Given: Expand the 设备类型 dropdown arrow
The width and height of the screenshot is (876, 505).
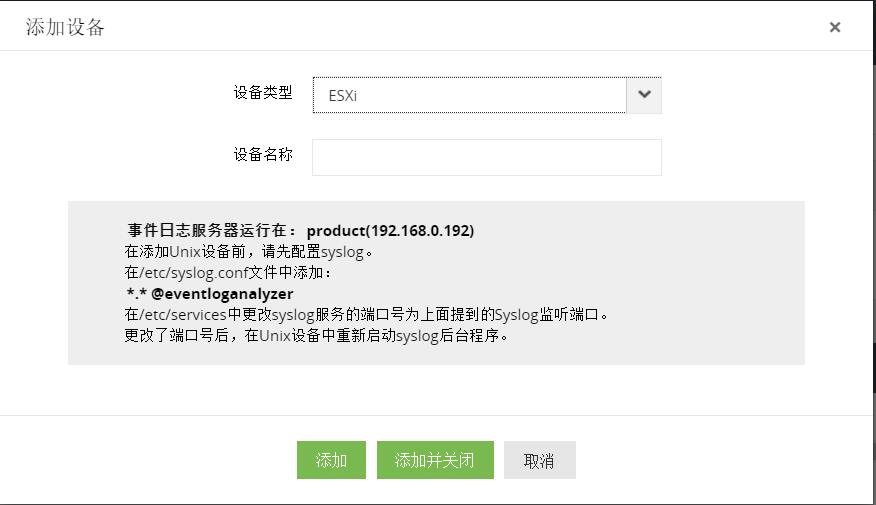Looking at the screenshot, I should click(x=644, y=95).
